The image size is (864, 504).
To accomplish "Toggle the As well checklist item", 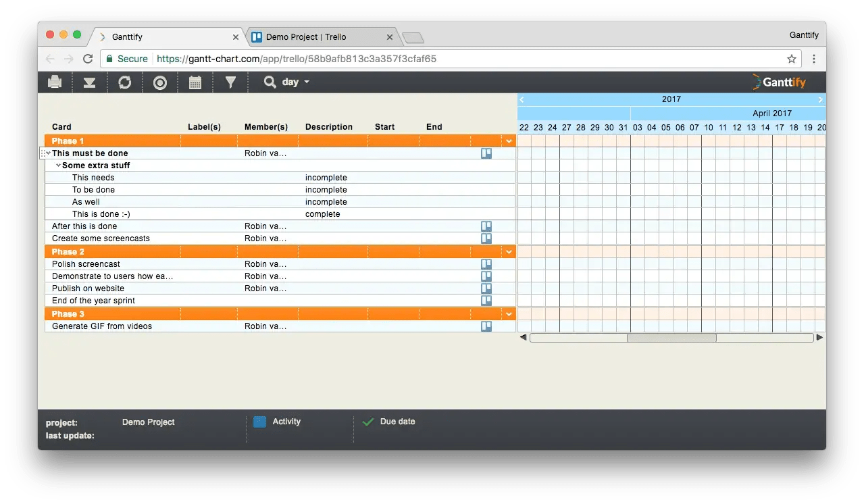I will 326,201.
